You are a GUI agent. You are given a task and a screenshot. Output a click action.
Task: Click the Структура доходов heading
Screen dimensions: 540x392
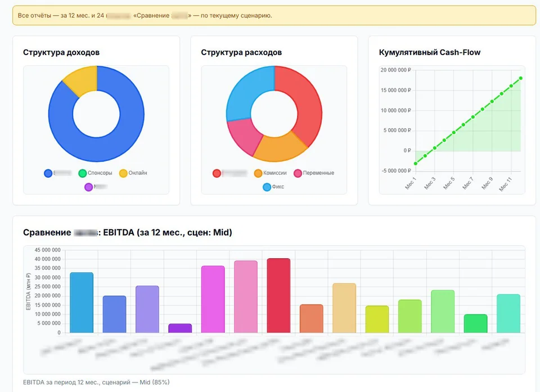coord(61,52)
